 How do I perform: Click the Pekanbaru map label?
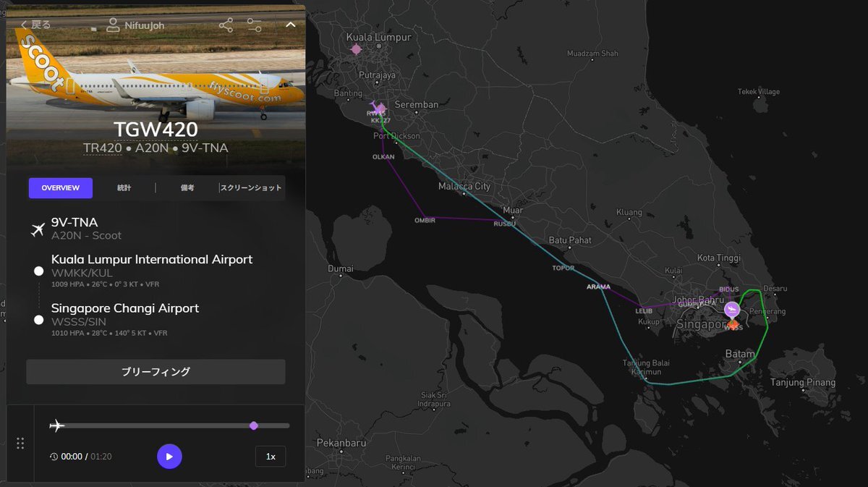pyautogui.click(x=341, y=443)
